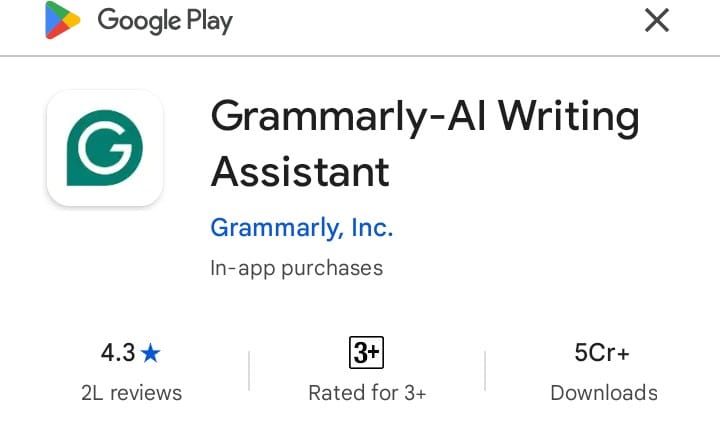The image size is (720, 448).
Task: Click the Google Play triangle logo
Action: [x=63, y=21]
